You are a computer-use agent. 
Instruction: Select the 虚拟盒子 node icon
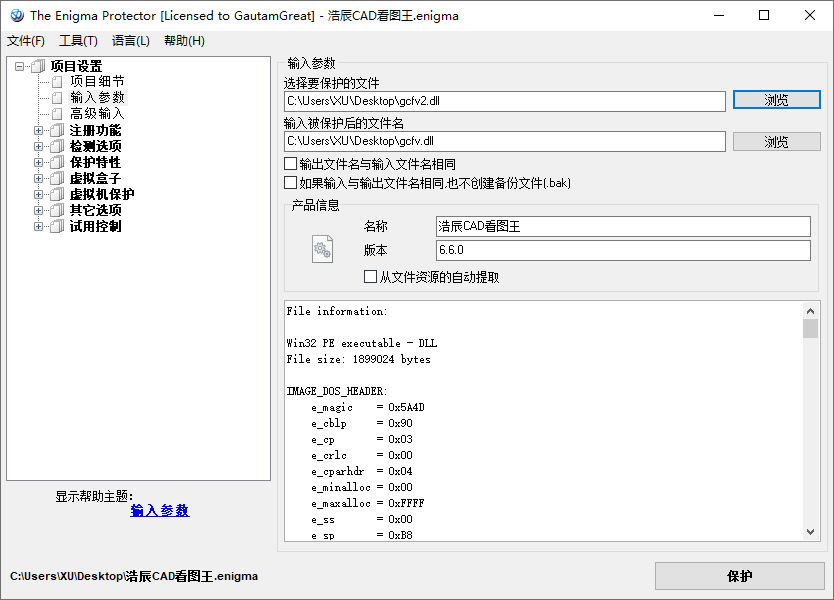55,177
